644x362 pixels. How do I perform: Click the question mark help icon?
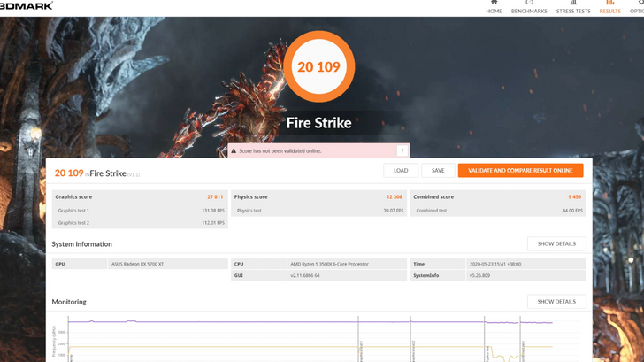pos(402,151)
